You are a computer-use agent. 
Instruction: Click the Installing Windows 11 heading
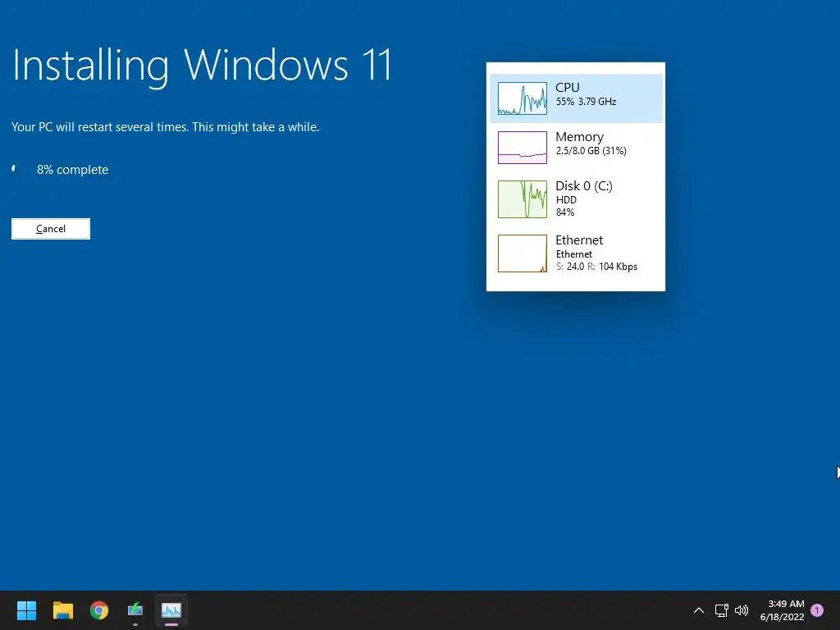[202, 66]
